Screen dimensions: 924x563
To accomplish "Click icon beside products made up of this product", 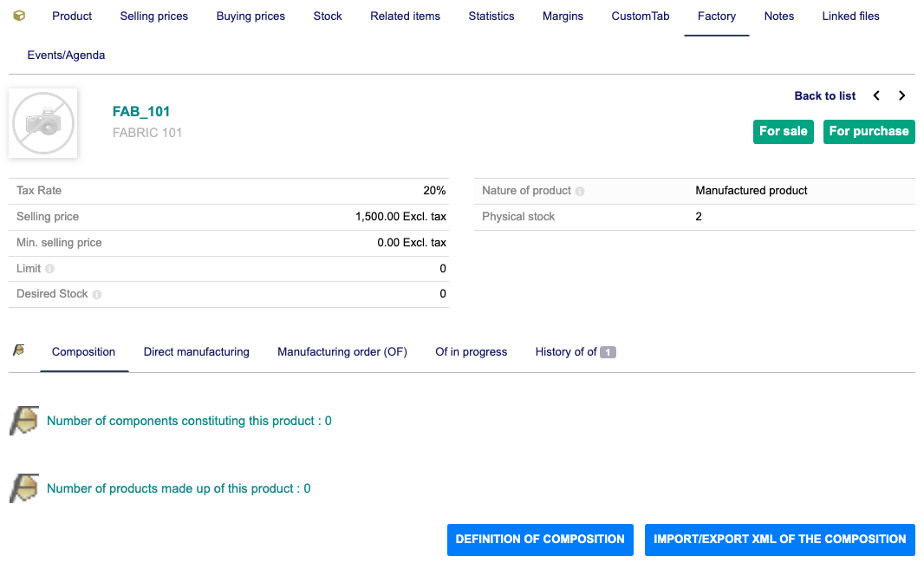I will tap(24, 488).
